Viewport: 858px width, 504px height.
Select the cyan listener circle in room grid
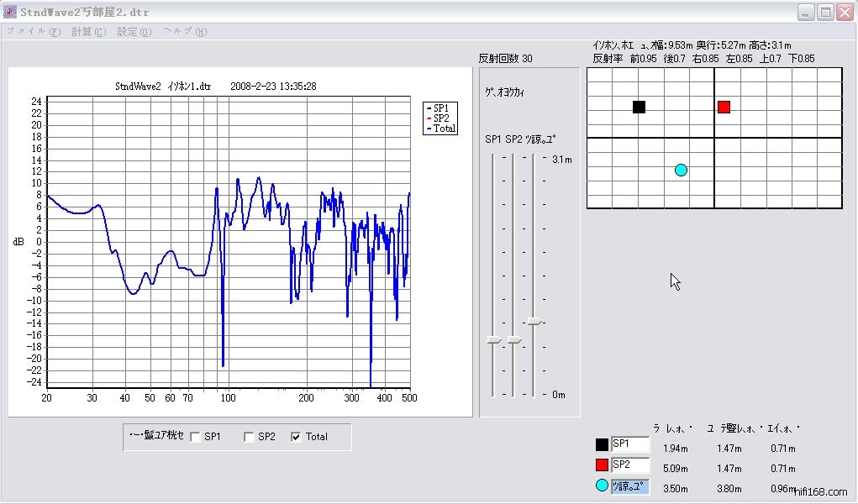(681, 170)
